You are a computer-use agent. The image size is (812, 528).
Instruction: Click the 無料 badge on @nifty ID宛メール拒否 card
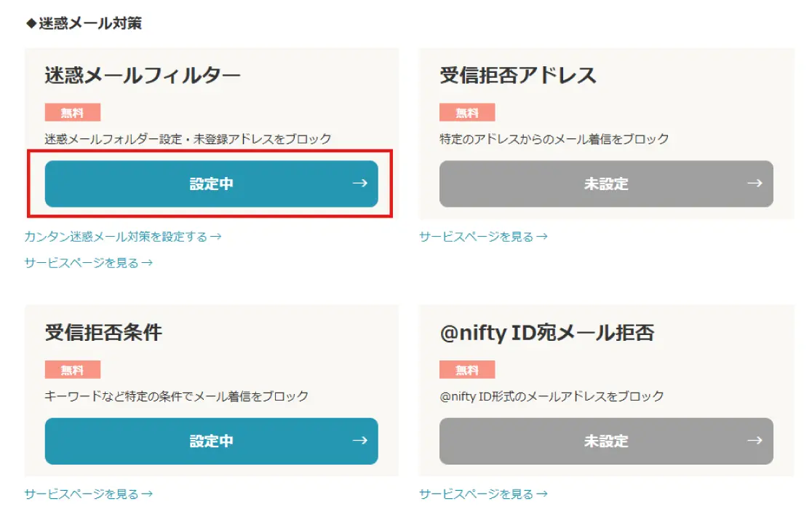pos(468,369)
